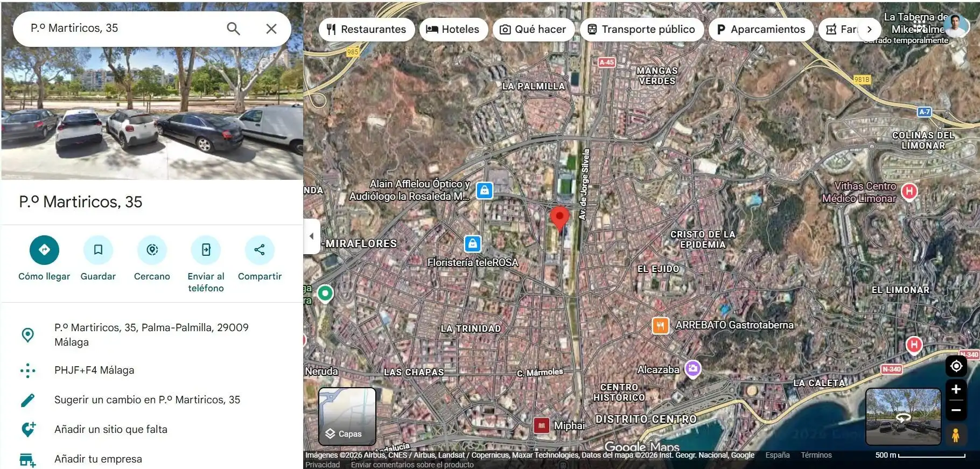Open the Términos link
Screen dimensions: 980x469
pyautogui.click(x=816, y=455)
